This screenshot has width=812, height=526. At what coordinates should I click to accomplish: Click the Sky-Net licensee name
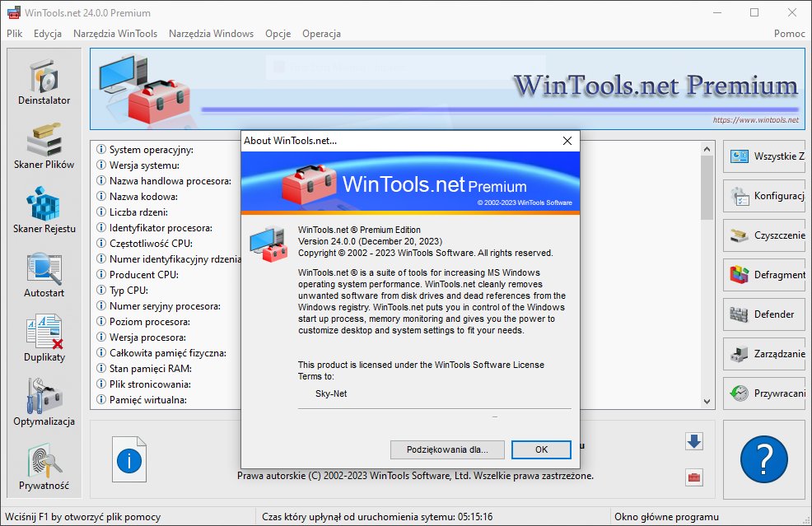coord(331,393)
